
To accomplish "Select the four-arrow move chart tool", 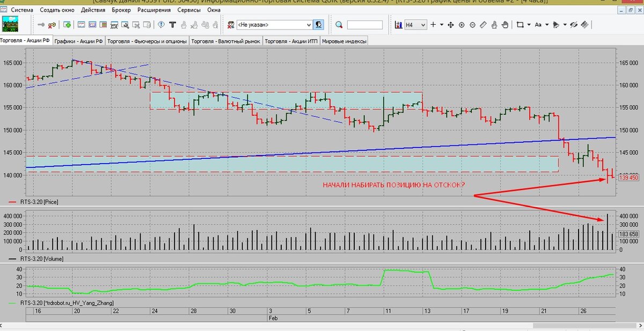I will (451, 25).
